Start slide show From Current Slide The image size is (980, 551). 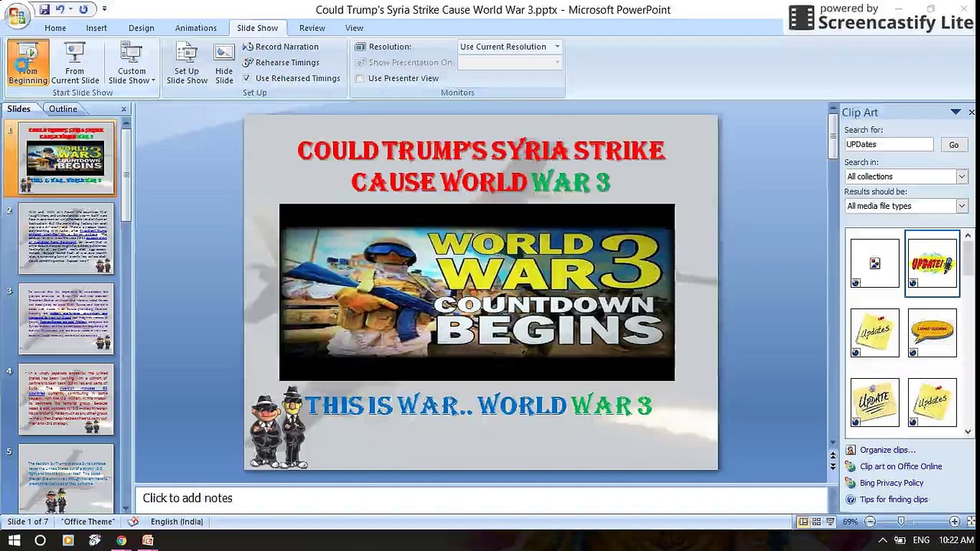[75, 63]
